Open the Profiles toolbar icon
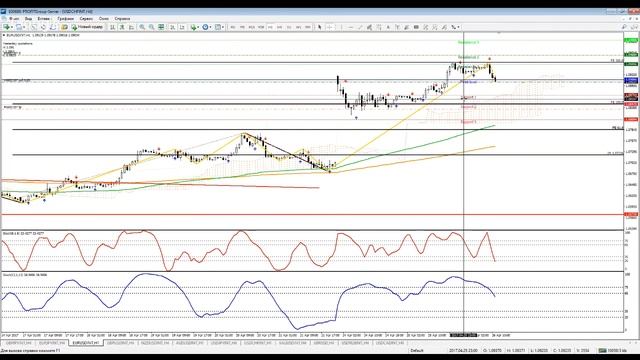 pos(18,27)
